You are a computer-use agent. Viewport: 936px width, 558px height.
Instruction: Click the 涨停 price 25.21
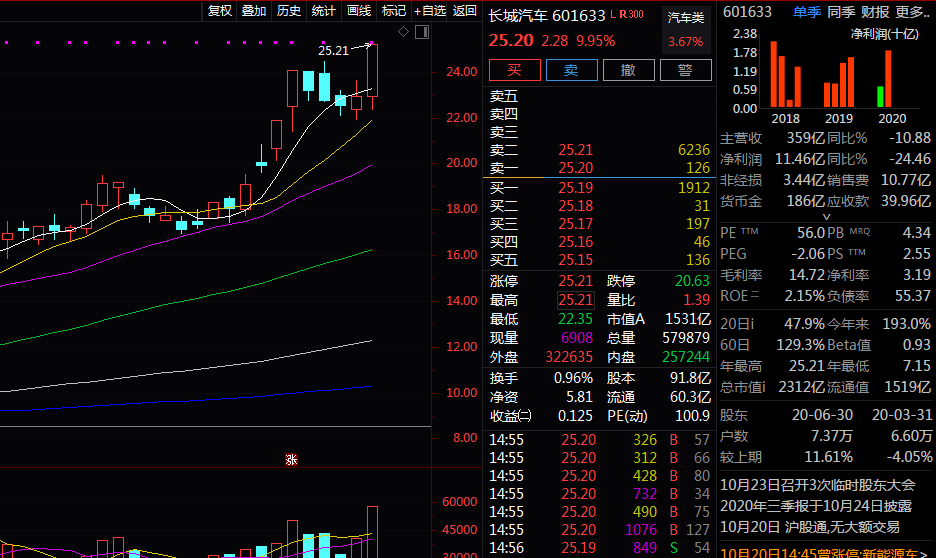(x=575, y=280)
